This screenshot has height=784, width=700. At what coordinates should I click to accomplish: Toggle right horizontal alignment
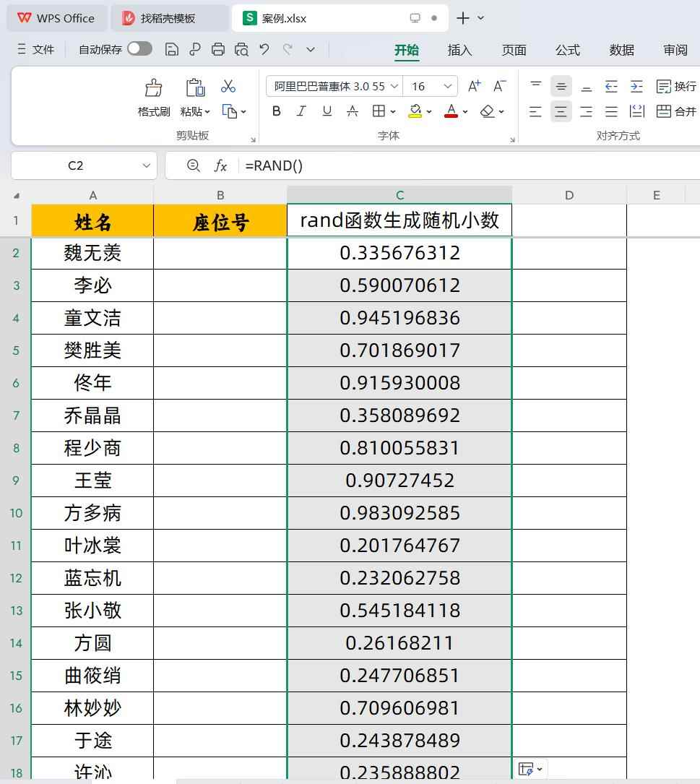coord(586,111)
